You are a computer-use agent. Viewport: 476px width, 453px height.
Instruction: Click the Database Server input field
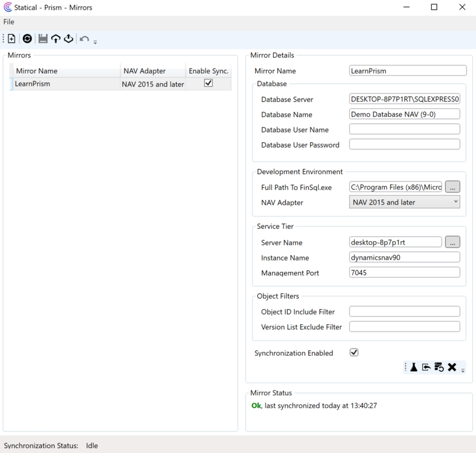coord(404,98)
